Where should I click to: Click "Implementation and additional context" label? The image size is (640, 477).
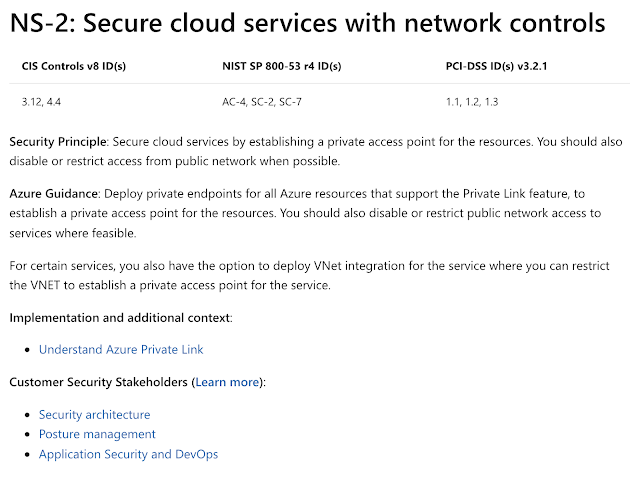[120, 318]
